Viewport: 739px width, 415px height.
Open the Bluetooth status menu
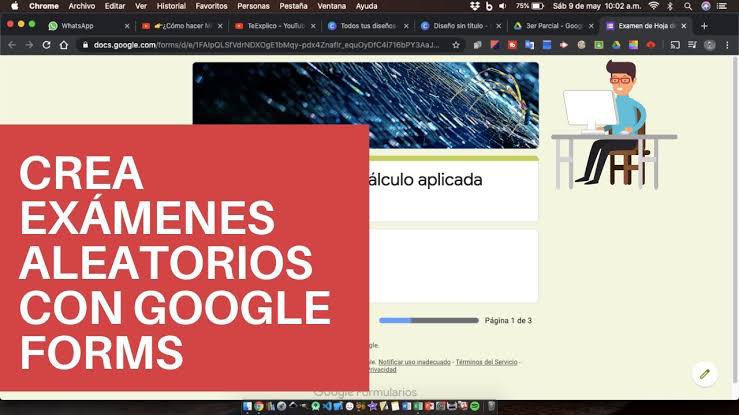670,6
